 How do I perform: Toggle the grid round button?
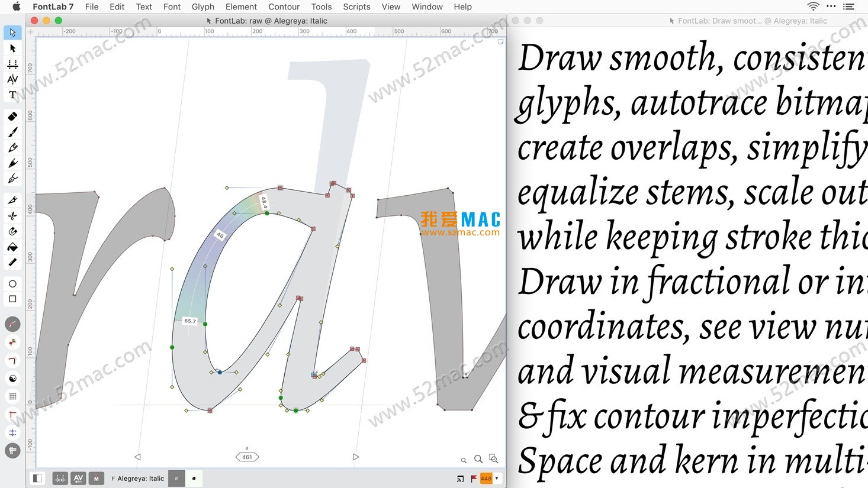(12, 396)
